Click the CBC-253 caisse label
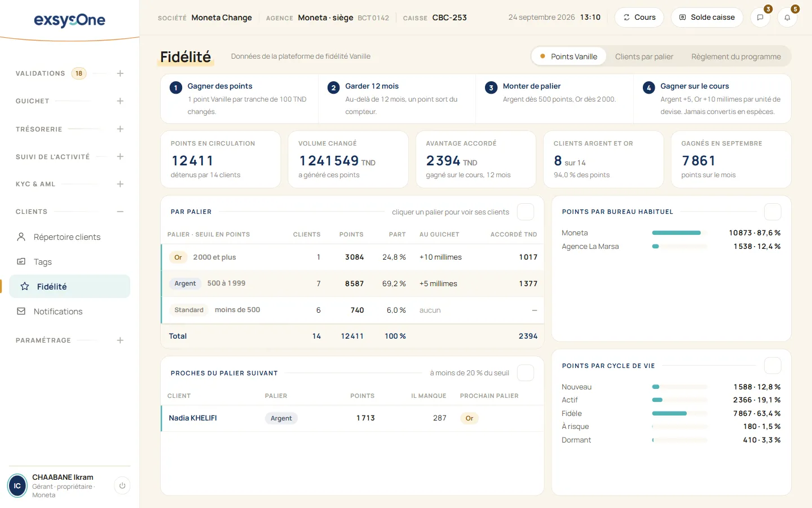 pos(449,17)
